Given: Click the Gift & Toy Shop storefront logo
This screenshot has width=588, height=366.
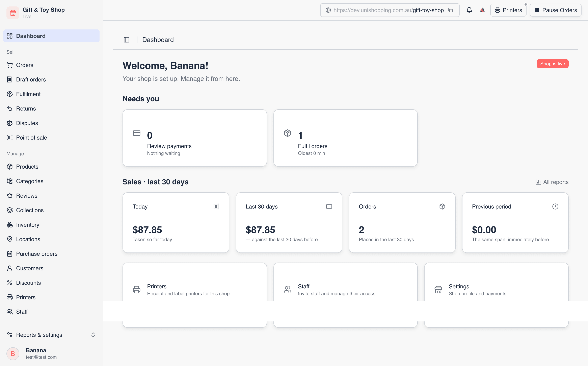Looking at the screenshot, I should point(13,13).
